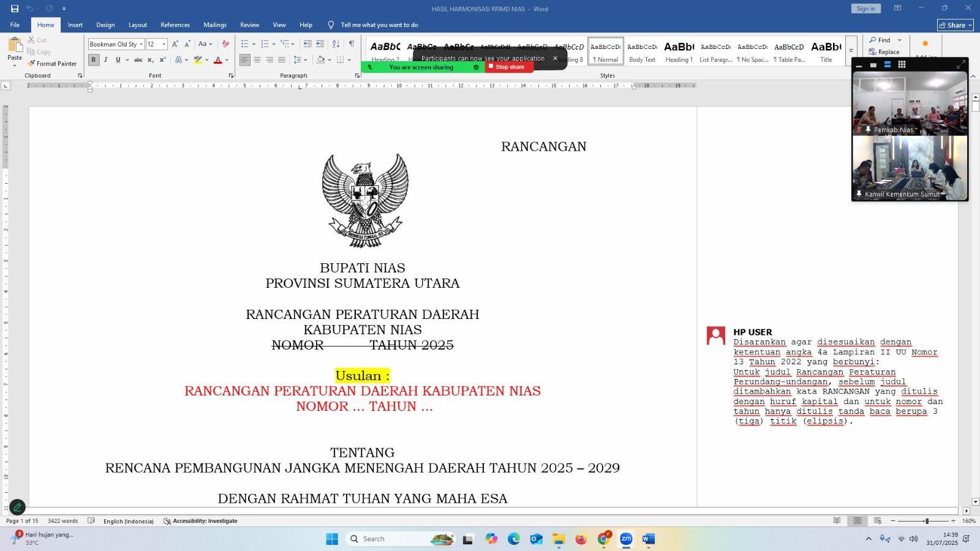This screenshot has width=980, height=551.
Task: Open the font name dropdown
Action: 141,44
